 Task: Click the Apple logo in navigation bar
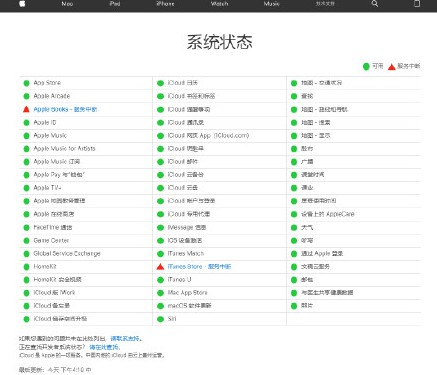point(22,4)
